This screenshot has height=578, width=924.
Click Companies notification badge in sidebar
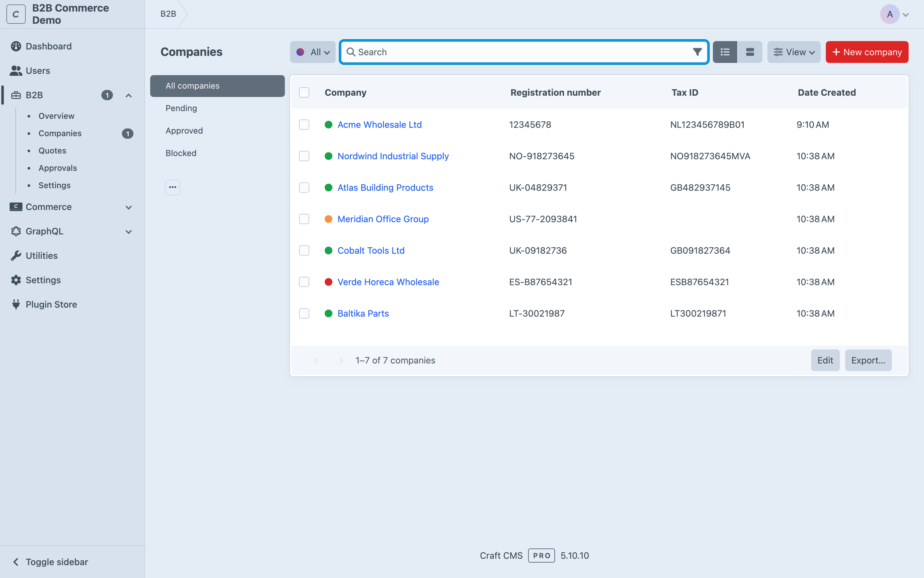[x=127, y=133]
